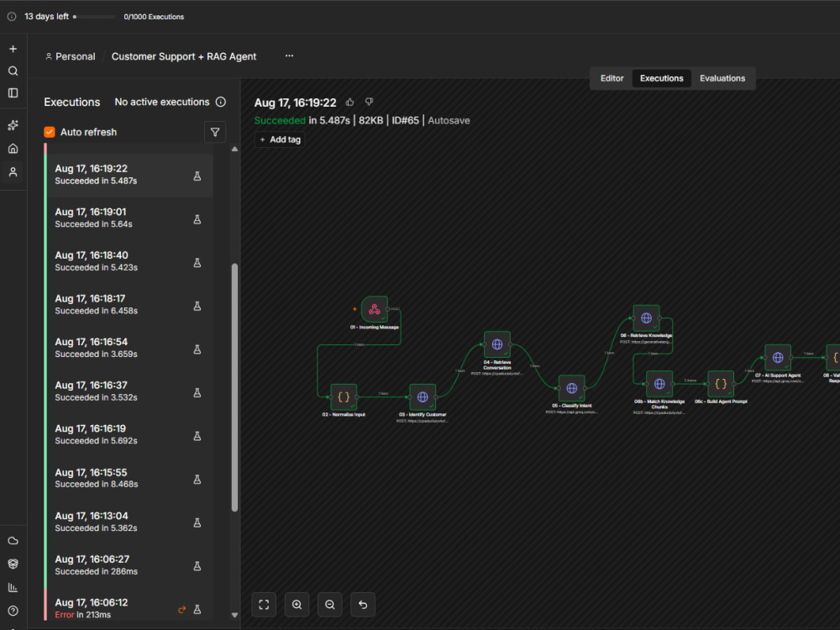840x630 pixels.
Task: Click the ID#65 execution detail text
Action: [405, 120]
